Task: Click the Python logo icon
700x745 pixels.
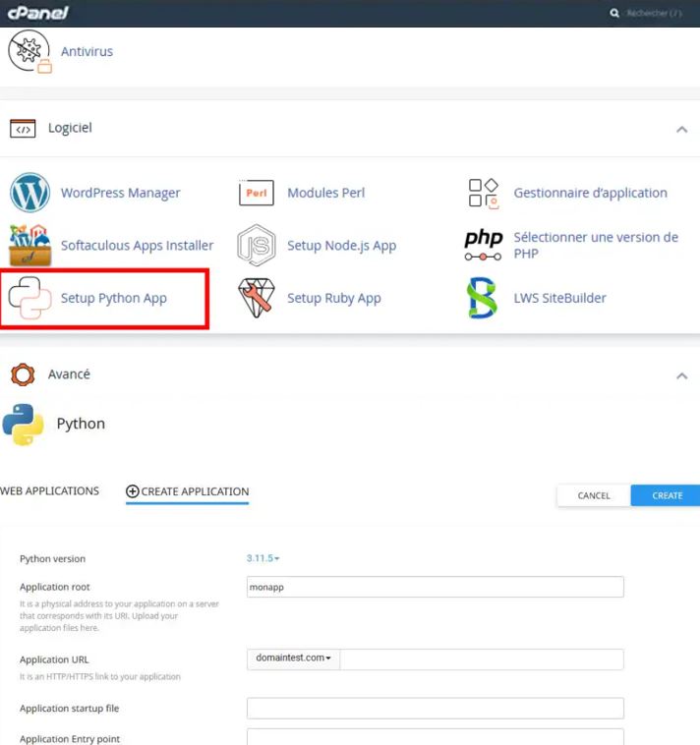Action: click(x=23, y=425)
